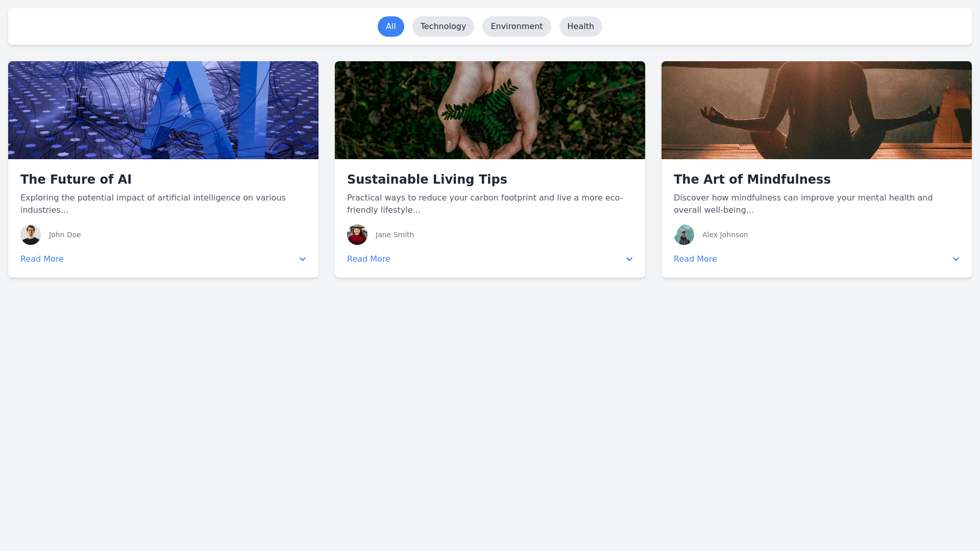Show only Health category posts
The width and height of the screenshot is (980, 551).
coord(580,27)
